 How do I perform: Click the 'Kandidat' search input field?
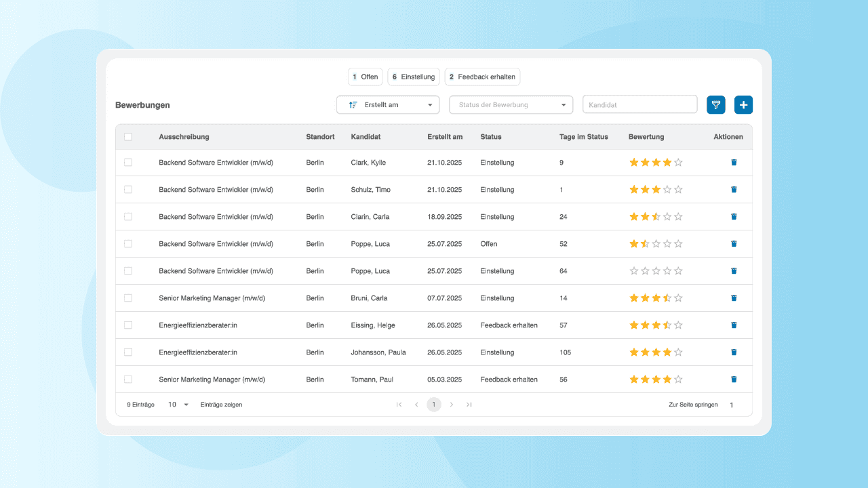click(639, 105)
